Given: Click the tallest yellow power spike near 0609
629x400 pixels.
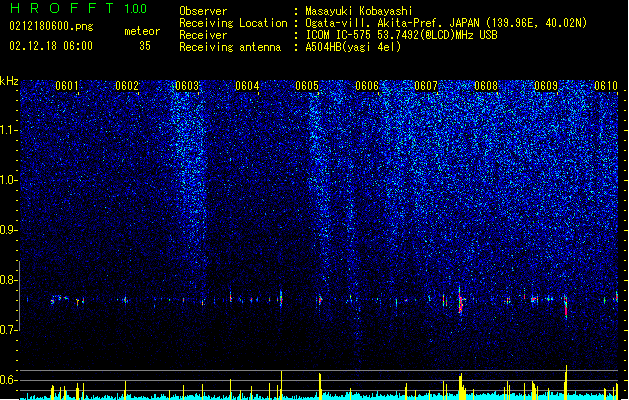Looking at the screenshot, I should click(x=566, y=381).
